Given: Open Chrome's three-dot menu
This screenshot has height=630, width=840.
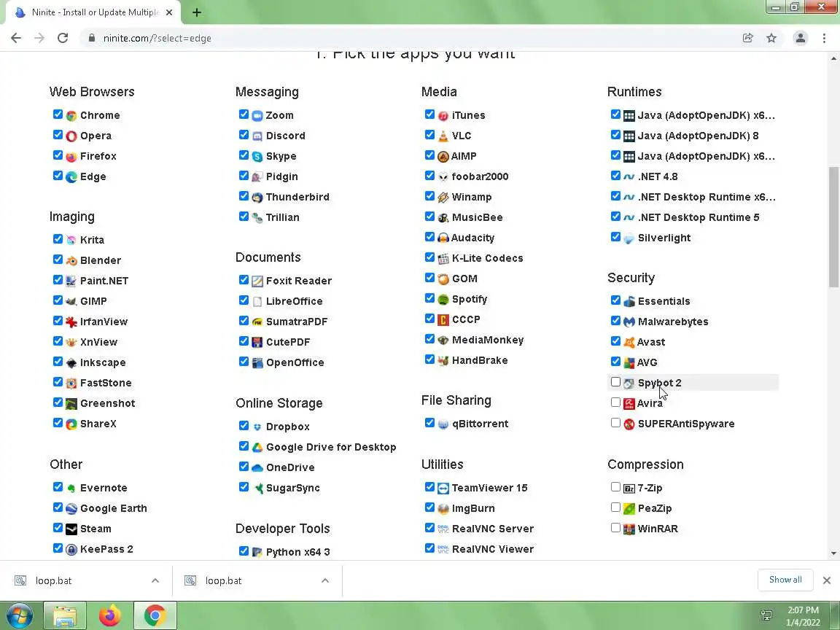Looking at the screenshot, I should [824, 38].
